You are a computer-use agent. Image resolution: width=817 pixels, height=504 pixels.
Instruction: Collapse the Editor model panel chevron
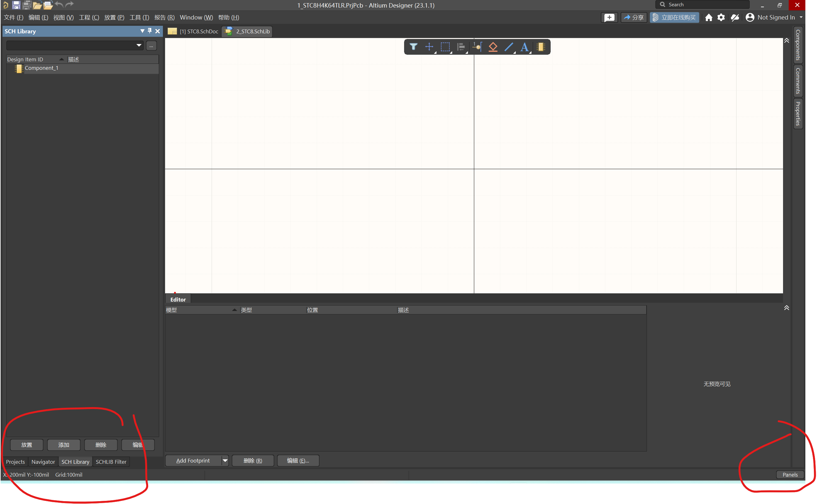pyautogui.click(x=786, y=308)
